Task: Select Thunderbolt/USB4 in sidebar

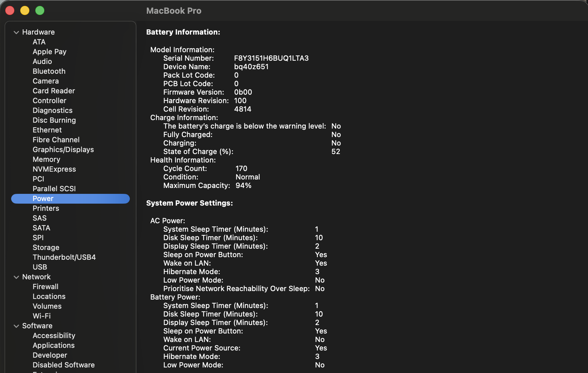Action: click(x=64, y=257)
